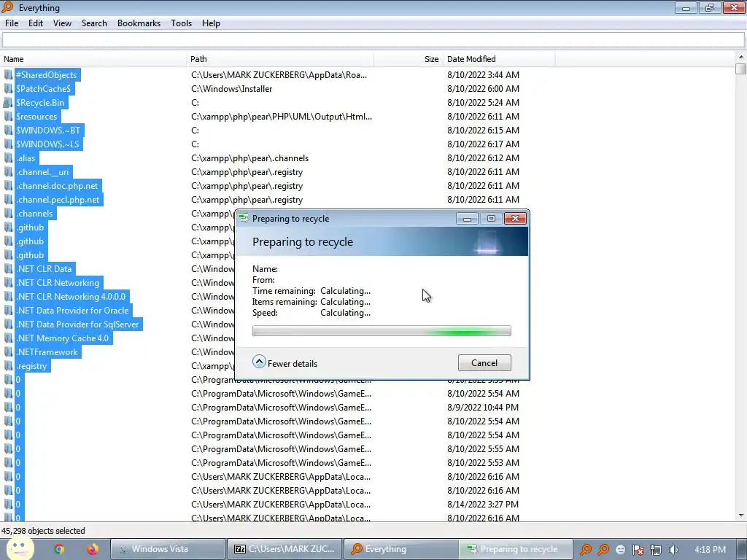Click the Everything search input field

[x=373, y=40]
